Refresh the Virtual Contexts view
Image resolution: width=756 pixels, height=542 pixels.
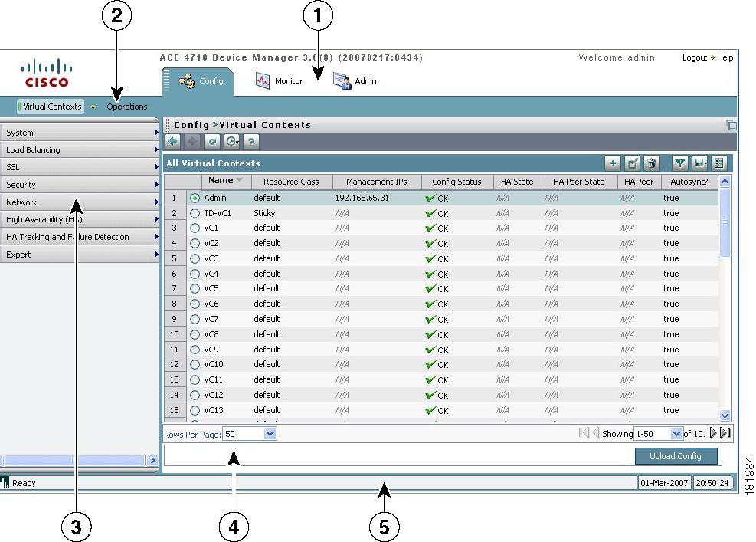click(212, 141)
